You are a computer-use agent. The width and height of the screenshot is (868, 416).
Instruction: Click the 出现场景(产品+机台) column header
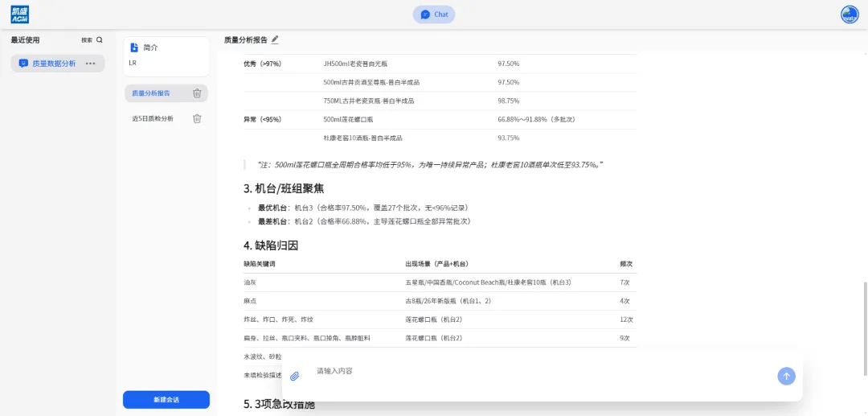(436, 264)
